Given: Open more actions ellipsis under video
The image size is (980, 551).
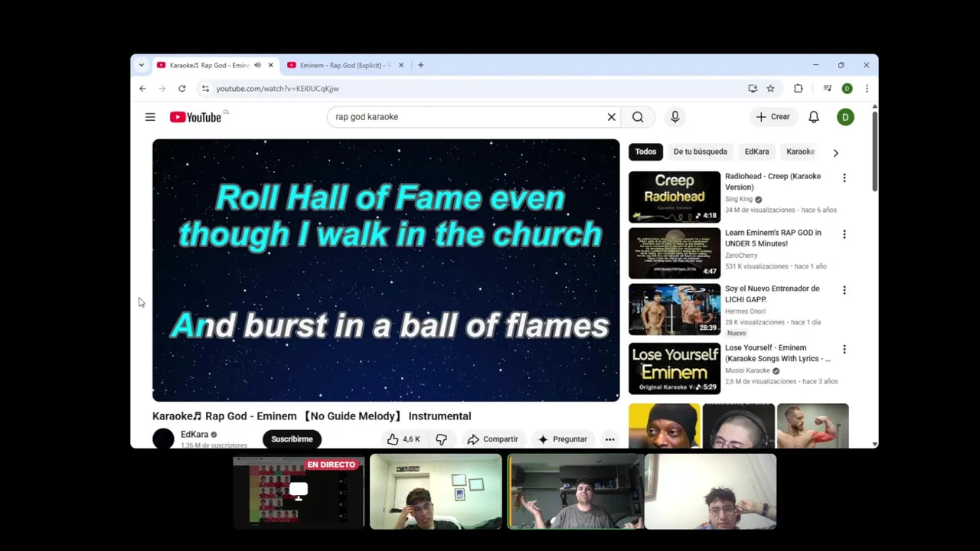Looking at the screenshot, I should point(609,439).
